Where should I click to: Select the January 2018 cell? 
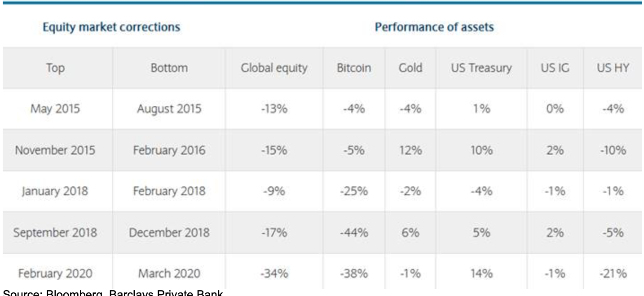tap(55, 191)
